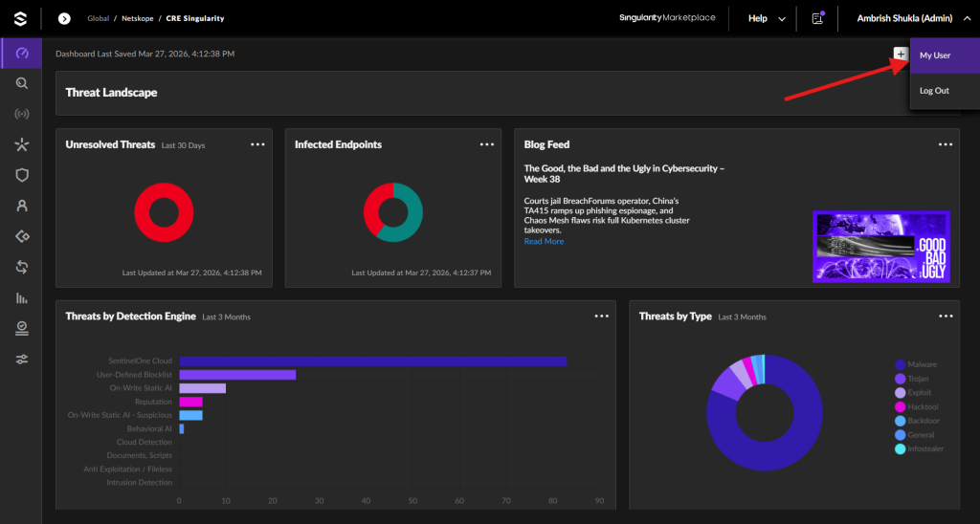Screen dimensions: 980x524
Task: Open Unresolved Threats widget options menu
Action: (257, 144)
